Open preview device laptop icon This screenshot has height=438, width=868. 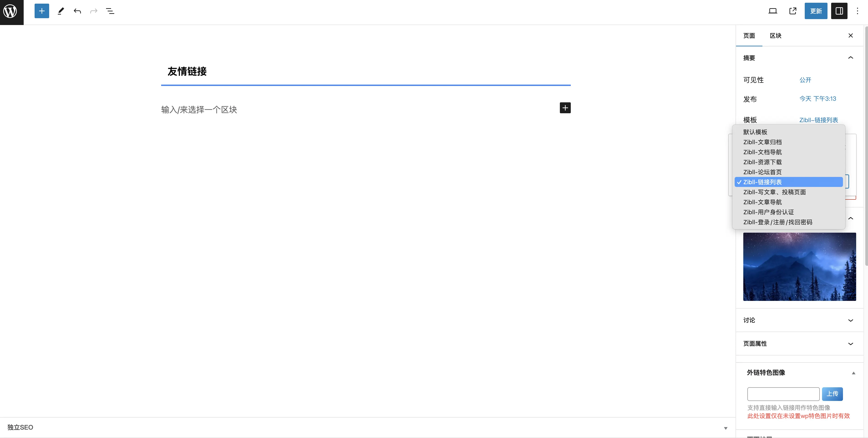coord(773,11)
